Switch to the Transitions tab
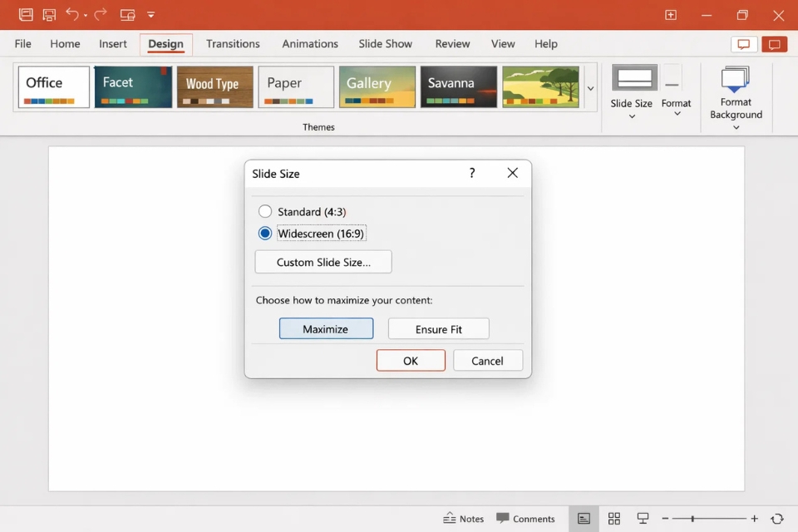This screenshot has width=798, height=532. tap(233, 44)
